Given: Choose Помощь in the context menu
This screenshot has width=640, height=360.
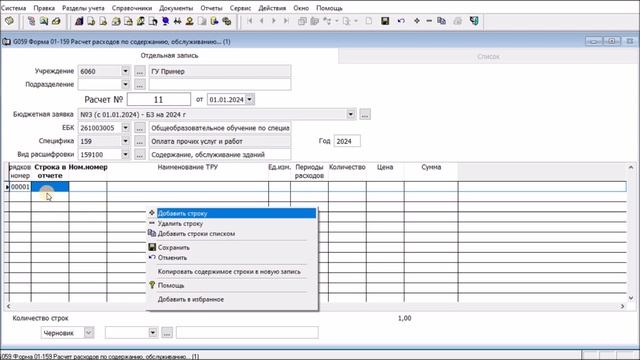Looking at the screenshot, I should point(232,285).
